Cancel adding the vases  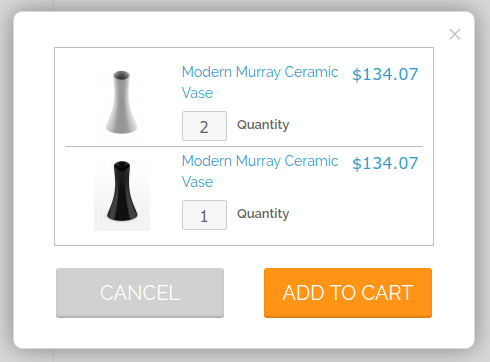coord(140,293)
